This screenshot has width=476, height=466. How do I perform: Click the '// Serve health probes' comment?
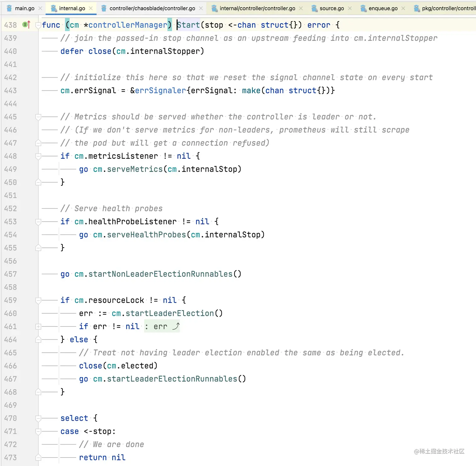click(x=111, y=208)
